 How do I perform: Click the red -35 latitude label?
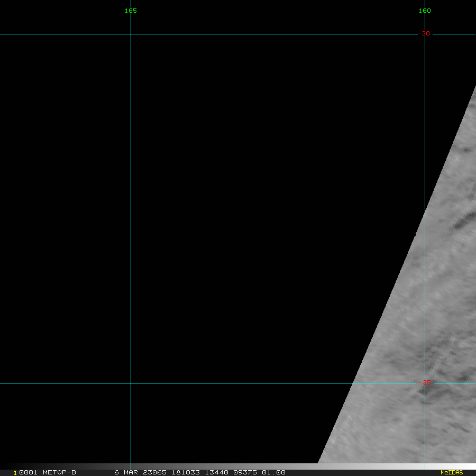(424, 383)
